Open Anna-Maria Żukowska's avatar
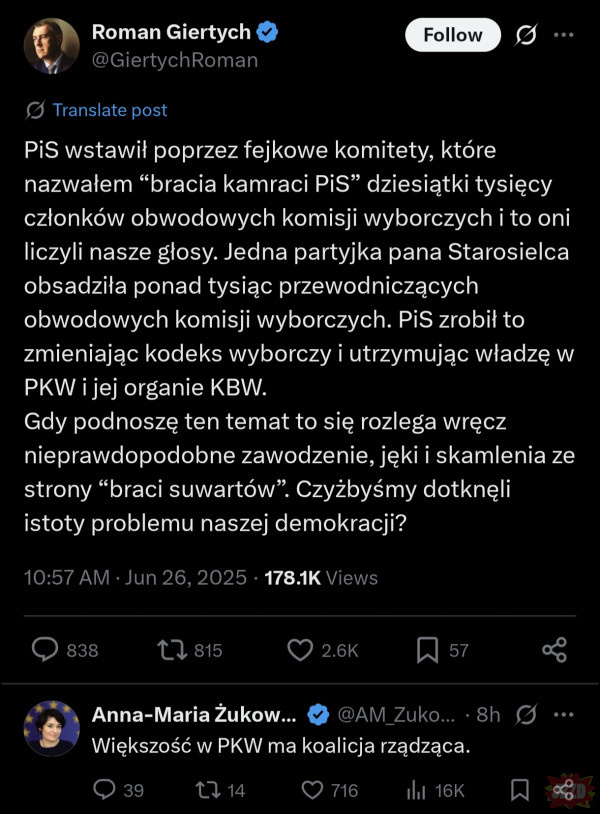600x814 pixels. click(52, 728)
